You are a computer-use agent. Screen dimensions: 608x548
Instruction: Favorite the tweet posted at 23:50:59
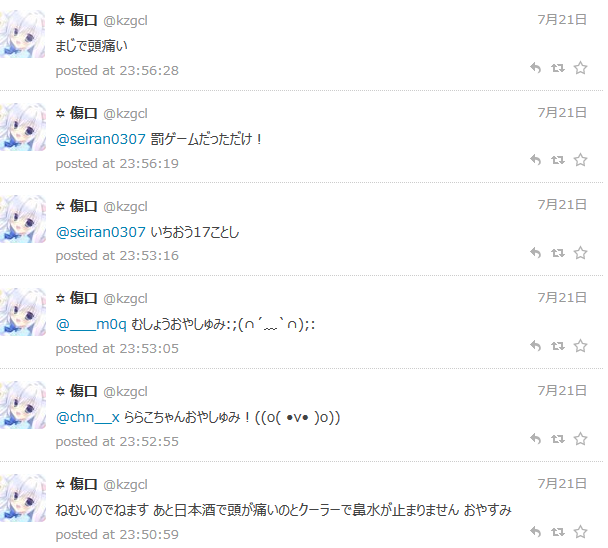580,531
